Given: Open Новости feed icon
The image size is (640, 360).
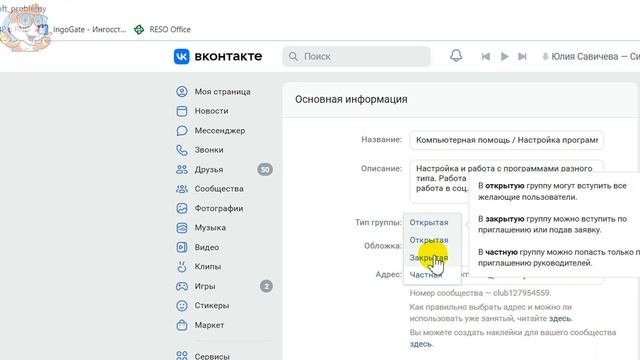Looking at the screenshot, I should pos(182,111).
